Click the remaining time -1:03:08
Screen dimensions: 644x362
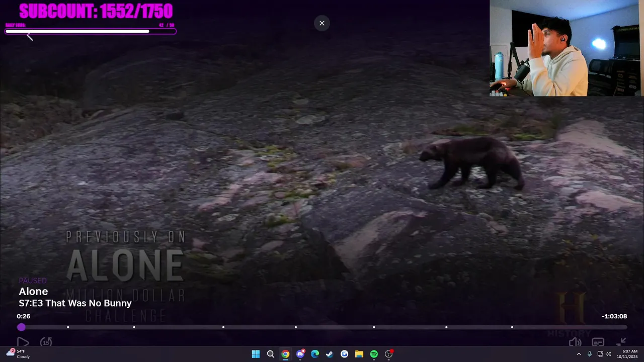(614, 316)
